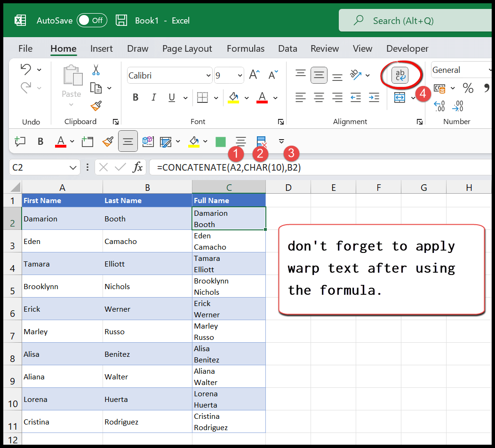
Task: Click the formula bar Enter checkmark
Action: tap(120, 167)
